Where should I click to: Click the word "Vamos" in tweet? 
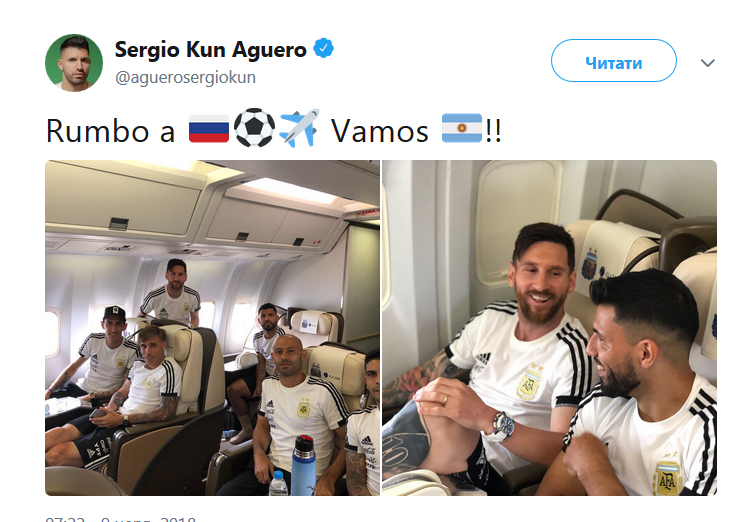coord(380,131)
